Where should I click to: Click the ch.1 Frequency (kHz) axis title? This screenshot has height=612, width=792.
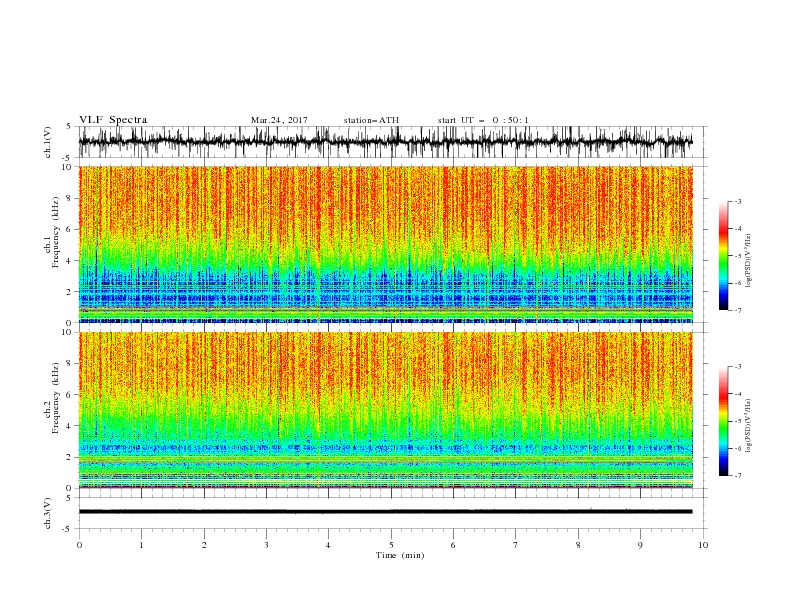[56, 233]
